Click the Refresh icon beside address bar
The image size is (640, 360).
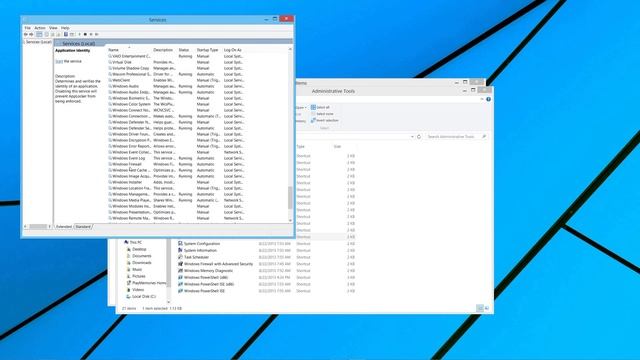(x=419, y=136)
